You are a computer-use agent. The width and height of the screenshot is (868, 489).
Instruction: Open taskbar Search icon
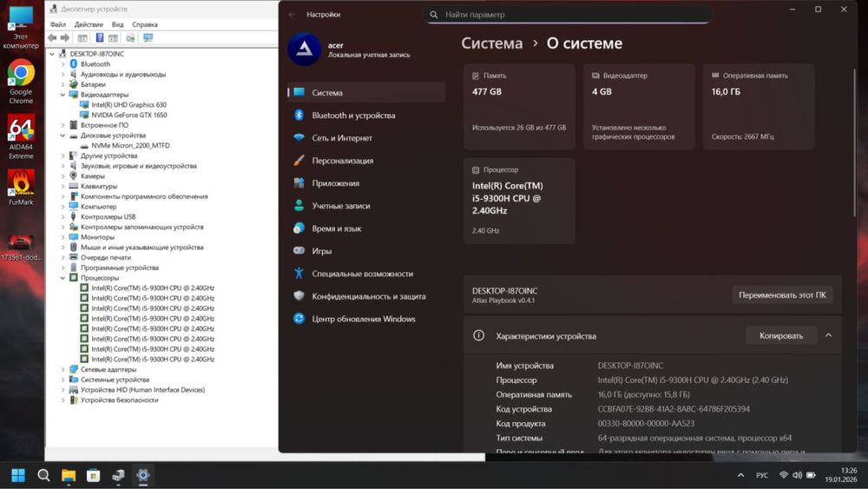(43, 475)
